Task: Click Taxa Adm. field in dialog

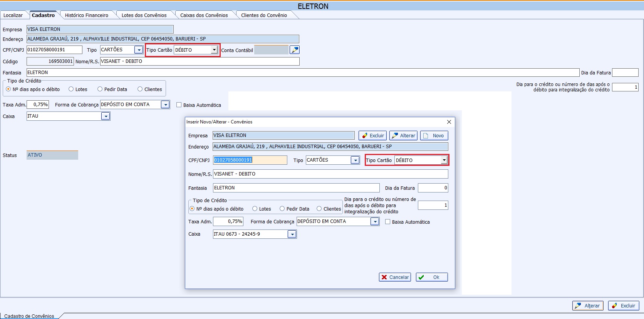Action: [228, 221]
